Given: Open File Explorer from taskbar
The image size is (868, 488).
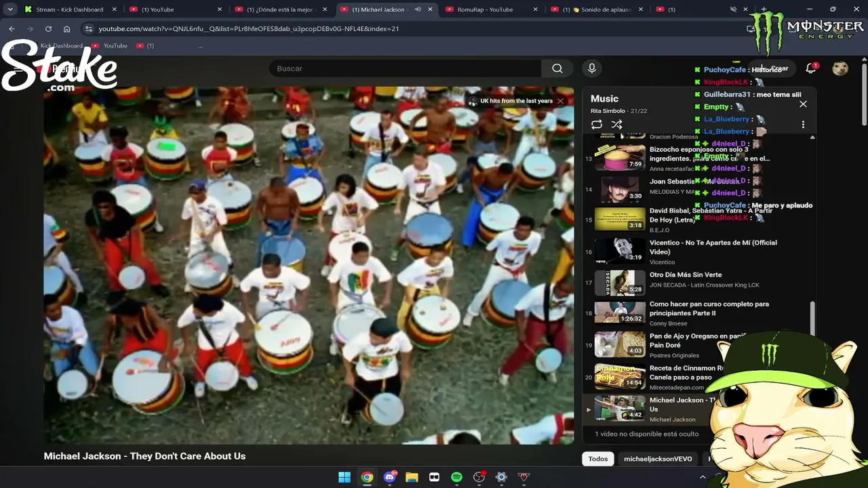Looking at the screenshot, I should 412,477.
